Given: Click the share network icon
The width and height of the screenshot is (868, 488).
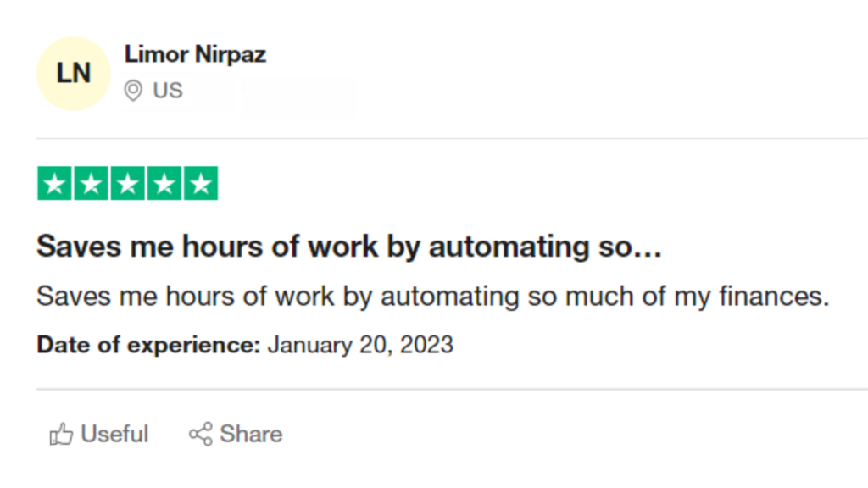Looking at the screenshot, I should [x=200, y=434].
